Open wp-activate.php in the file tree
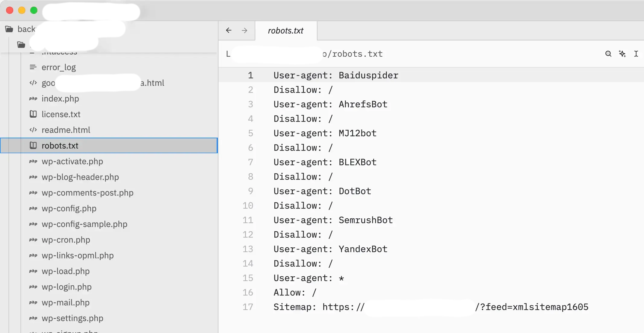 tap(72, 161)
